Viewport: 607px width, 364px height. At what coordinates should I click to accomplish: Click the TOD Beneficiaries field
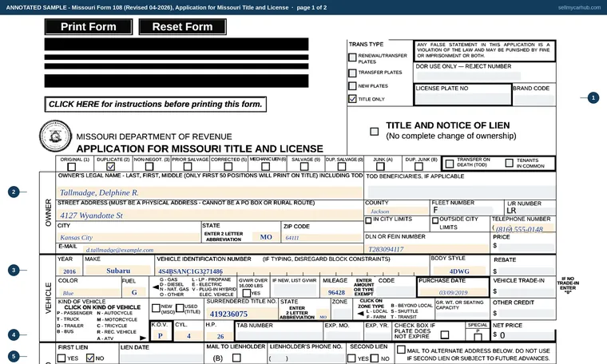462,192
